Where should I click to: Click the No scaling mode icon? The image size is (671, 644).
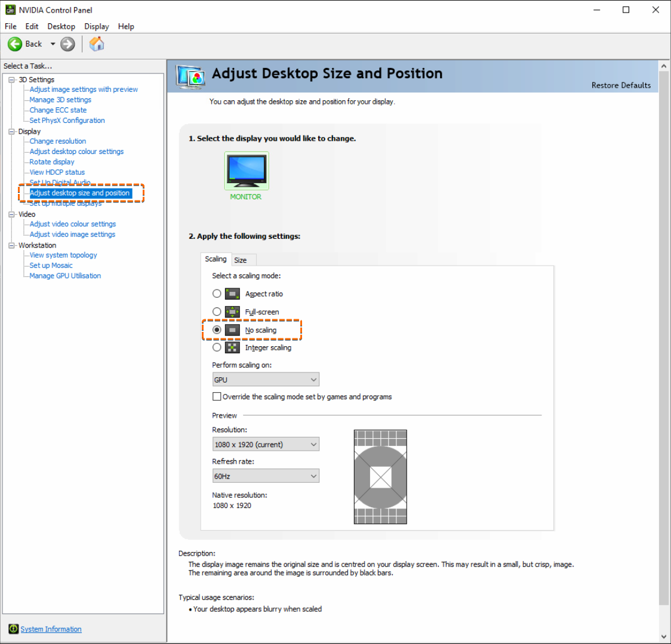point(232,330)
